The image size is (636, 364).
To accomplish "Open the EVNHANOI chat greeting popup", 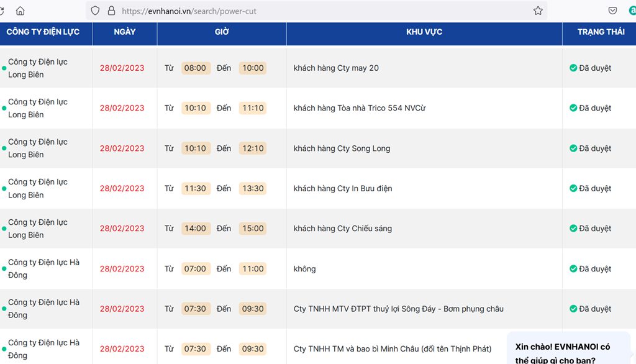I will [568, 349].
